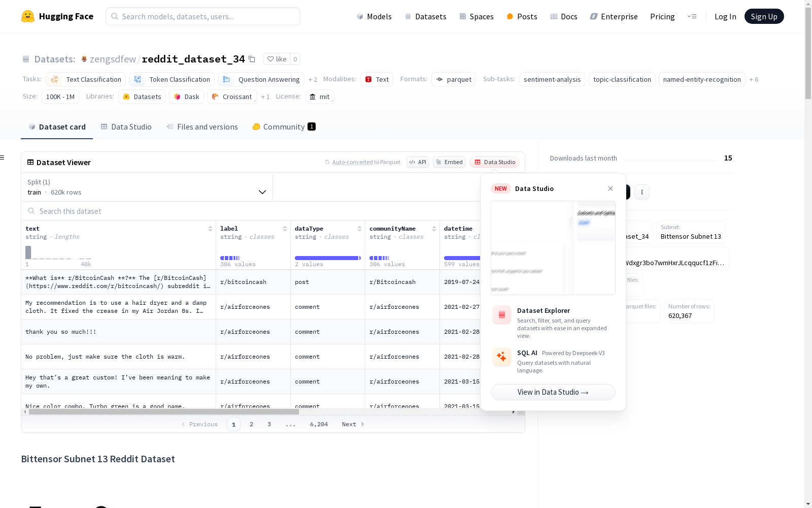Go to page 3 of the dataset
The width and height of the screenshot is (812, 508).
pos(269,424)
